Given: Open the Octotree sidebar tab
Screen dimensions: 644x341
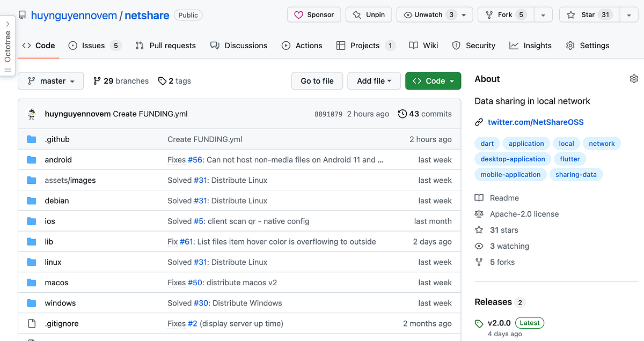Looking at the screenshot, I should point(8,46).
